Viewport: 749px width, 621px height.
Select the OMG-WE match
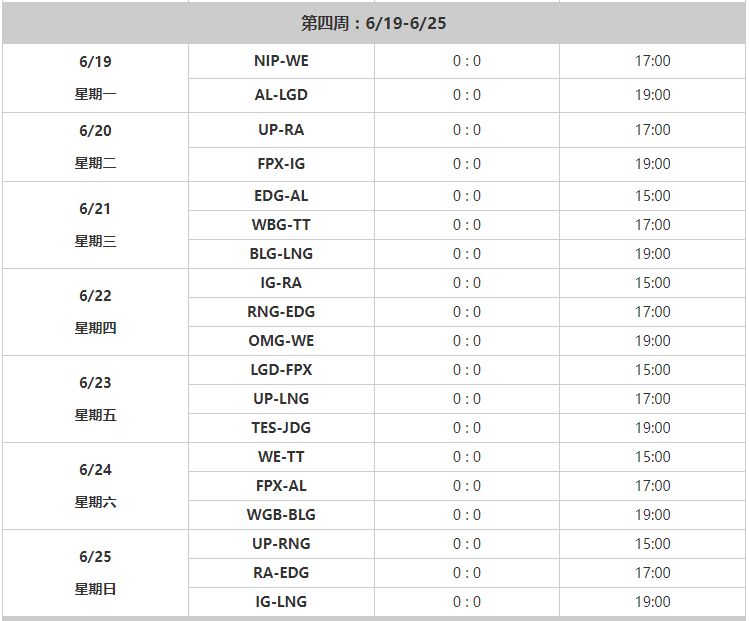[x=281, y=341]
